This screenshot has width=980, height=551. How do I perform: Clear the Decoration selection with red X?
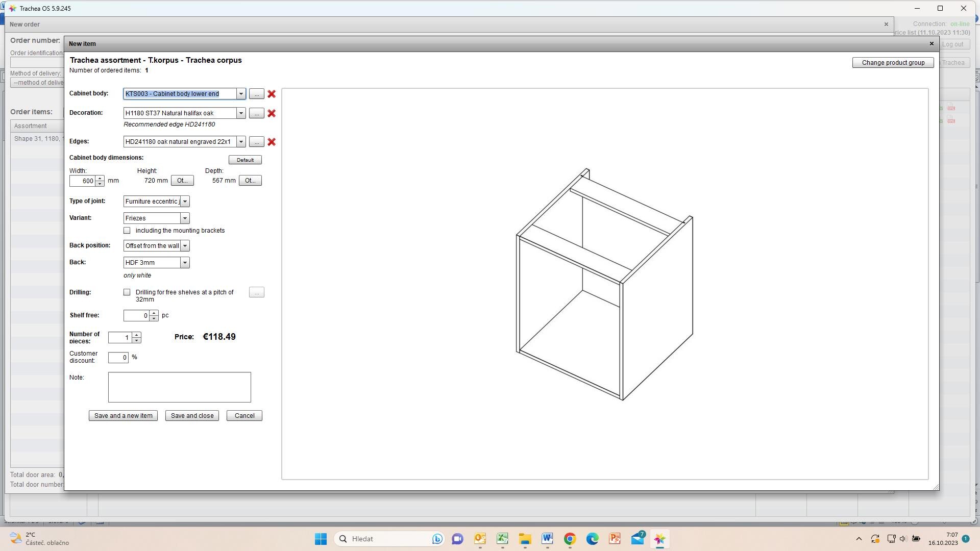(x=272, y=113)
